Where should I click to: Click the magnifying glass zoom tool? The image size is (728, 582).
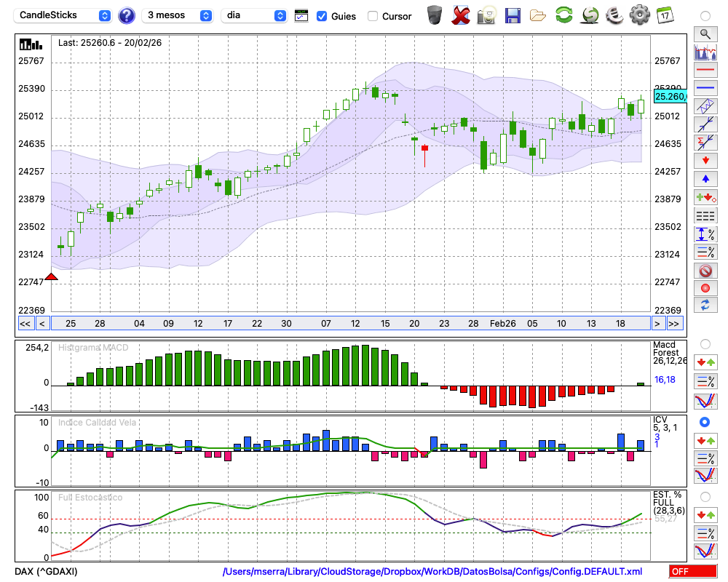[705, 33]
